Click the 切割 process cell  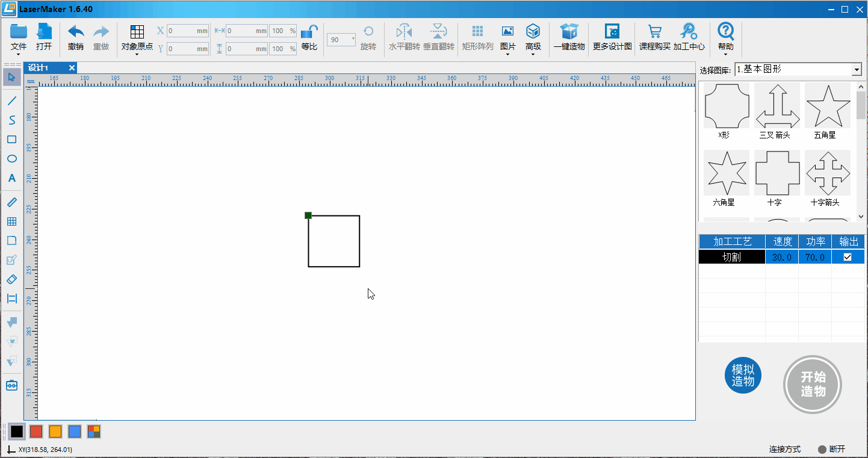[732, 257]
